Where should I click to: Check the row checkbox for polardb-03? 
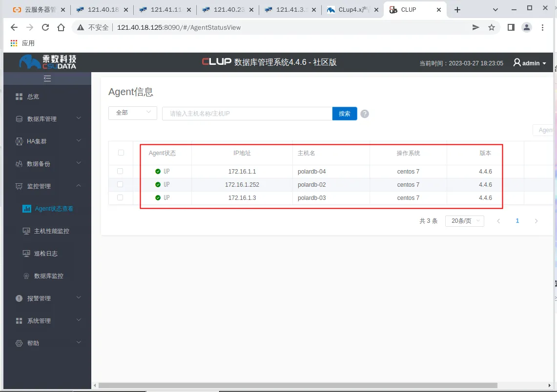tap(120, 197)
